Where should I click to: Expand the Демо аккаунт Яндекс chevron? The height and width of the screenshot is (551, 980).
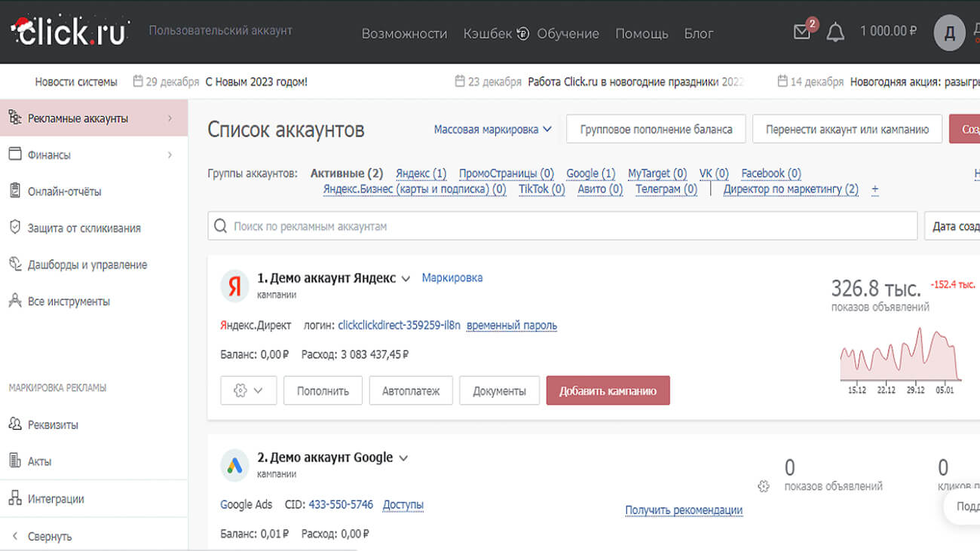pyautogui.click(x=406, y=279)
